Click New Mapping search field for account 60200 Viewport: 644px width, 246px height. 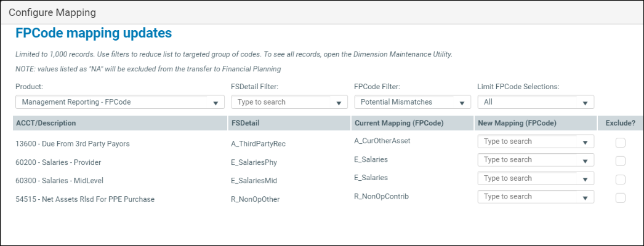coord(528,160)
